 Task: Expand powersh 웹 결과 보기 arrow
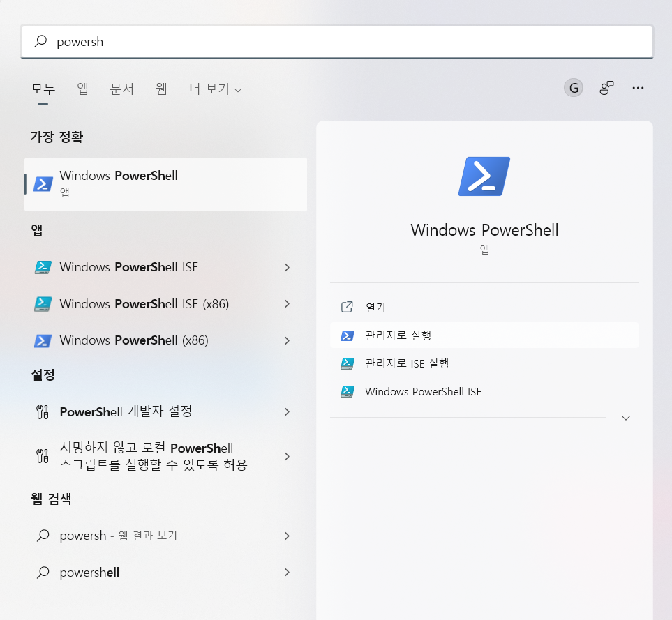pos(287,536)
